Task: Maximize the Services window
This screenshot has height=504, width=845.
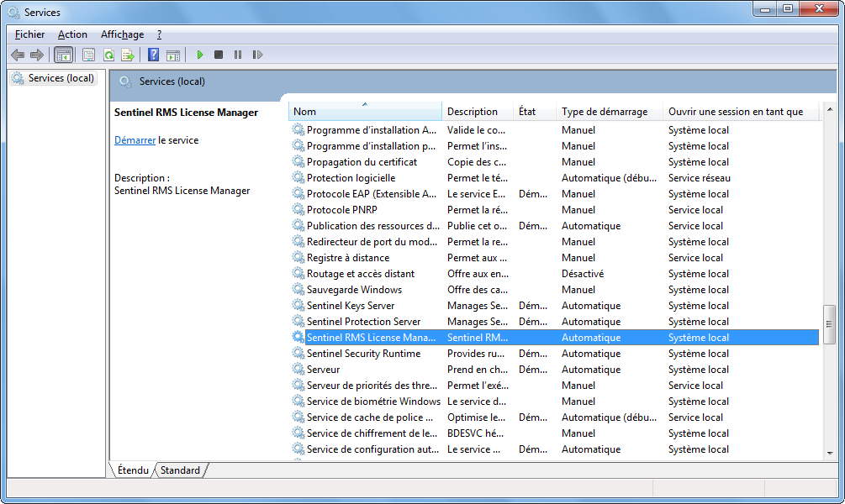Action: point(788,8)
